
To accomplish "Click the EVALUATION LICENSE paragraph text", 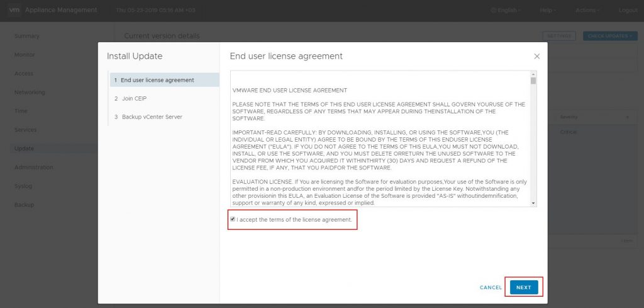I will [x=379, y=192].
